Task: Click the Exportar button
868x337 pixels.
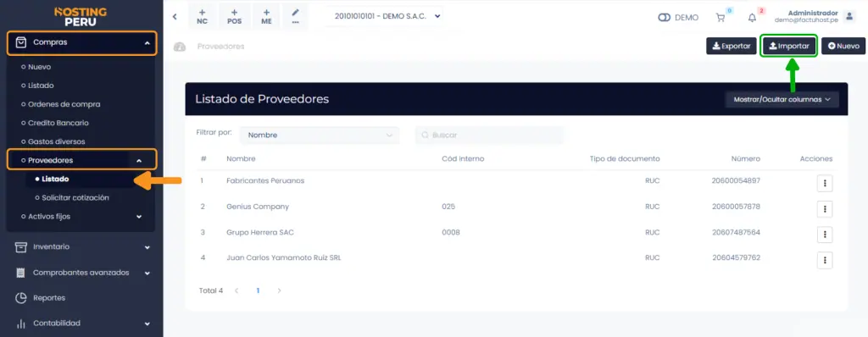Action: coord(732,46)
